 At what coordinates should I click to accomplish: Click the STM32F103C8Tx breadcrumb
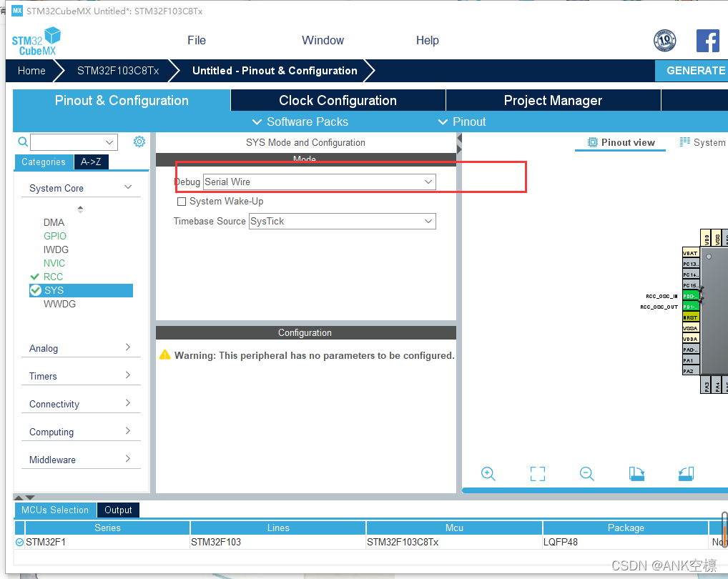click(x=118, y=71)
